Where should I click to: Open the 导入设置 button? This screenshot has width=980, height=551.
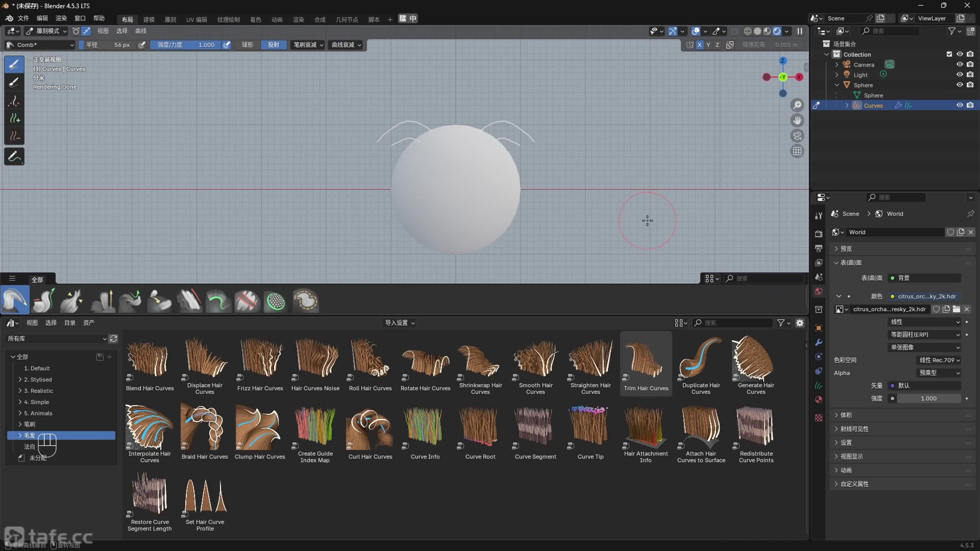coord(399,323)
